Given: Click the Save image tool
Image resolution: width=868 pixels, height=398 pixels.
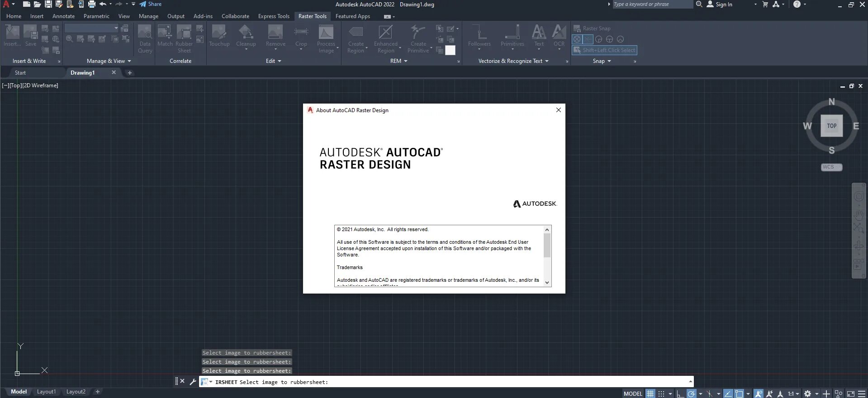Looking at the screenshot, I should pyautogui.click(x=31, y=36).
